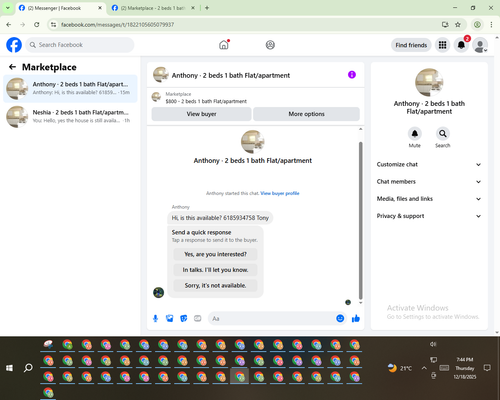Screen dimensions: 500x400
Task: Open the menu grid icon
Action: pyautogui.click(x=442, y=45)
